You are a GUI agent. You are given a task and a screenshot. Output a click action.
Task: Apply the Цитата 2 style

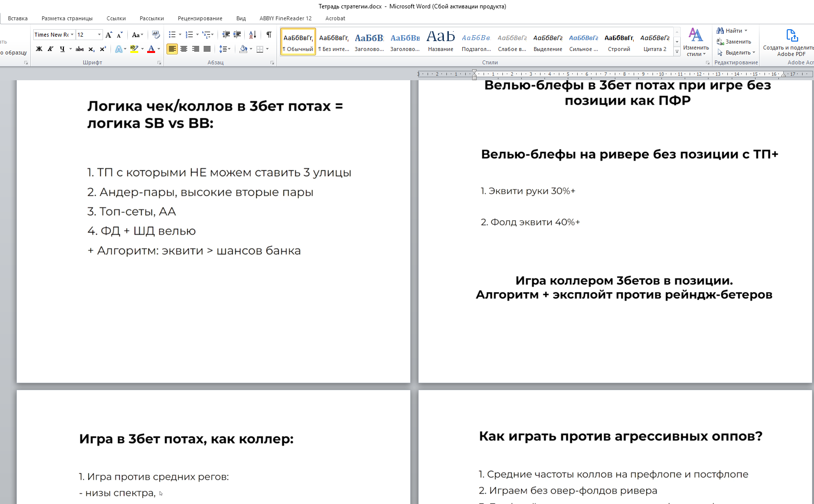tap(655, 42)
